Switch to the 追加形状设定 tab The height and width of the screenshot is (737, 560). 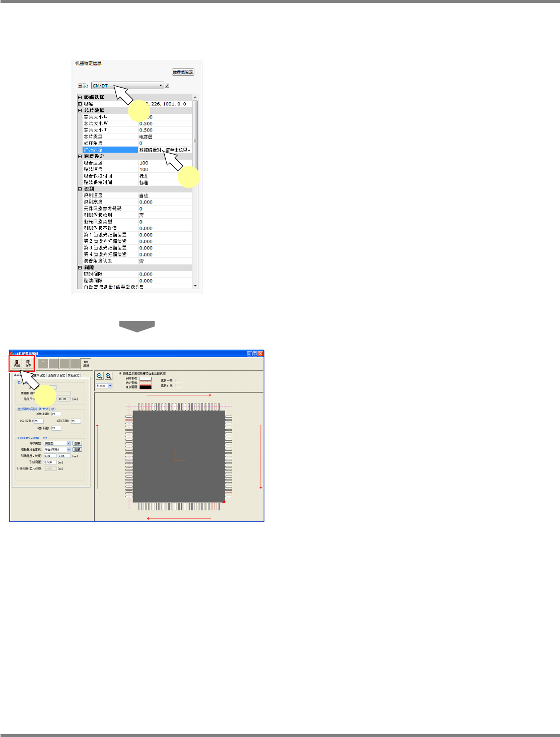pos(56,375)
